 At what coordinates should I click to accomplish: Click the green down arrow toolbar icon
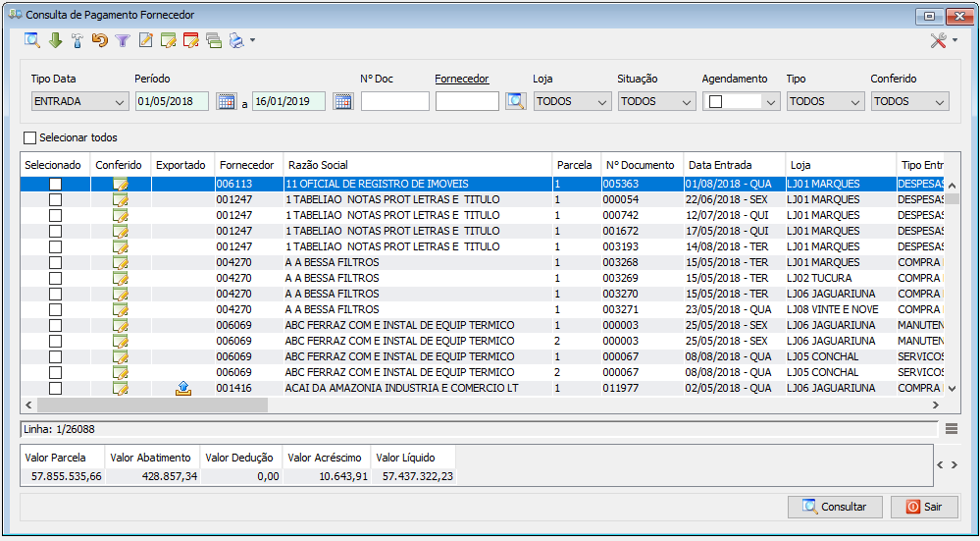pos(56,40)
